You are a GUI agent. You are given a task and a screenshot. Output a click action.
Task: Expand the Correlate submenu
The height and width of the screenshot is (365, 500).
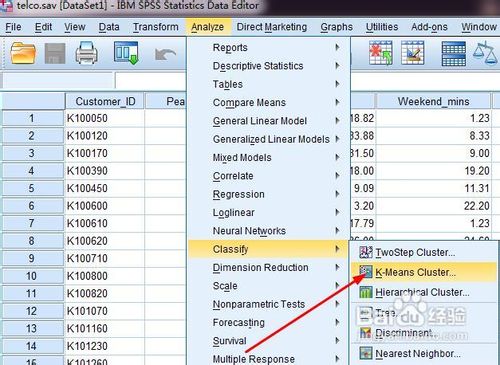point(269,176)
